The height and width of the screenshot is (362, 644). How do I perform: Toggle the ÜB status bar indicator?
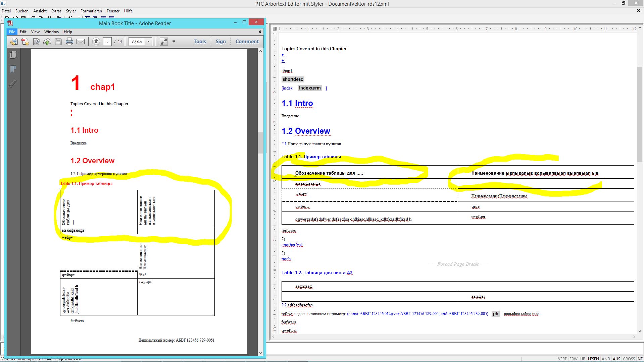click(x=583, y=359)
